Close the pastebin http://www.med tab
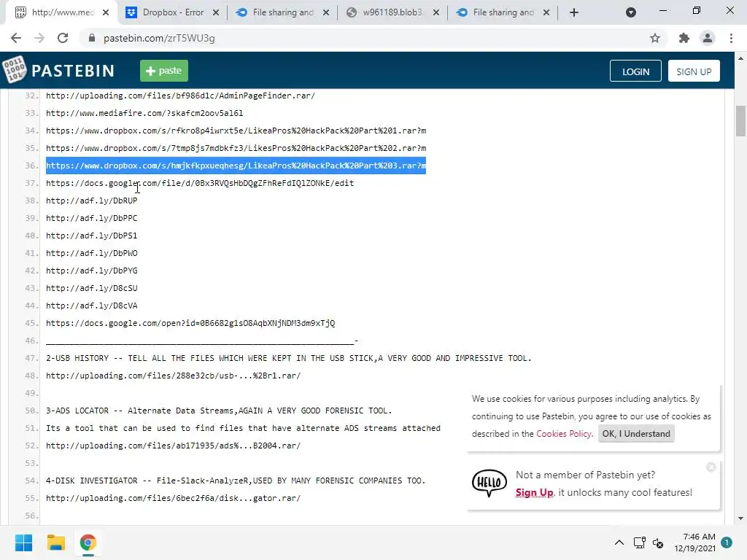 tap(106, 12)
